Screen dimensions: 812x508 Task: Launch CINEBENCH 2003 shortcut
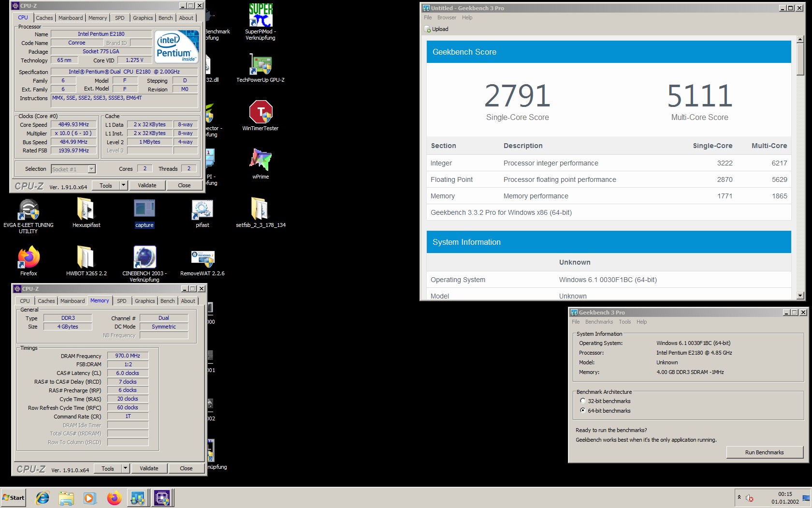coord(145,264)
